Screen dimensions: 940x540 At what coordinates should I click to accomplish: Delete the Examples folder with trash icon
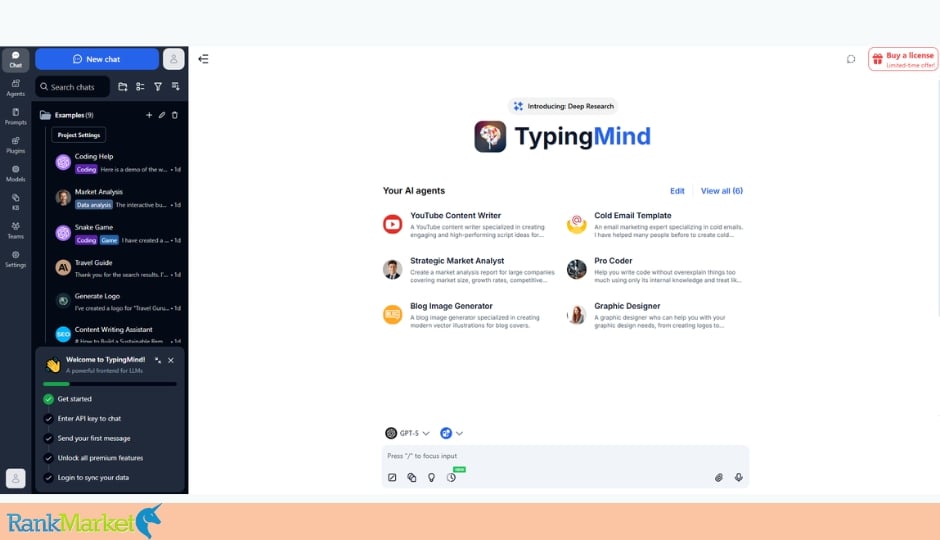click(175, 115)
